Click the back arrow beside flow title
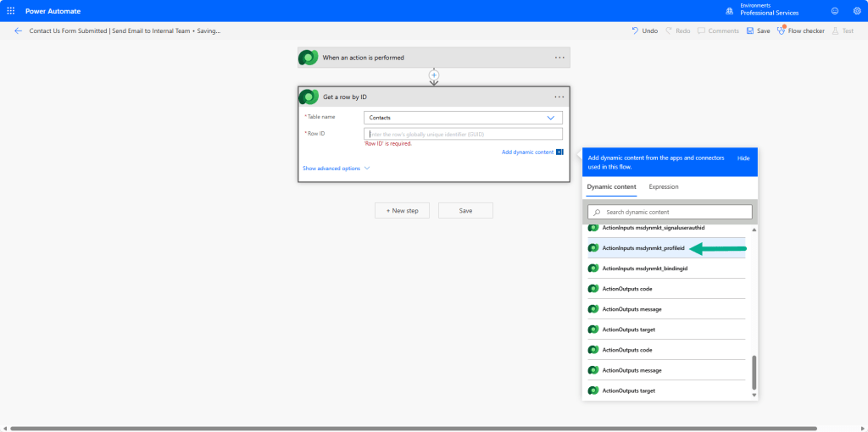This screenshot has width=868, height=432. (18, 30)
